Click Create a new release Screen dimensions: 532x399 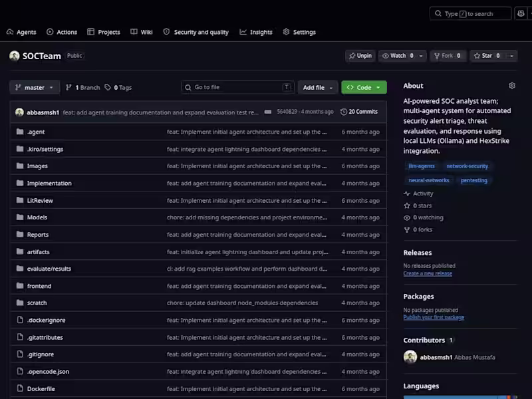[x=428, y=273]
